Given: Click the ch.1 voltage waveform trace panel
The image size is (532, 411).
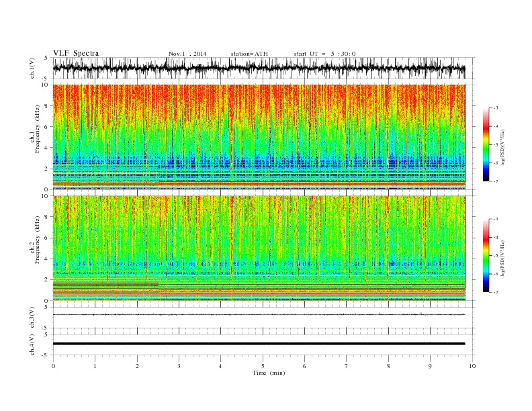Looking at the screenshot, I should [x=263, y=68].
